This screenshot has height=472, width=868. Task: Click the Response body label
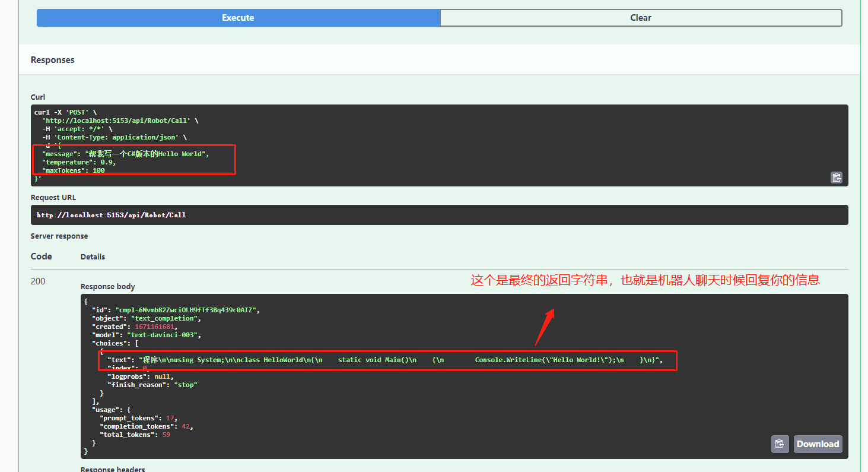coord(107,286)
